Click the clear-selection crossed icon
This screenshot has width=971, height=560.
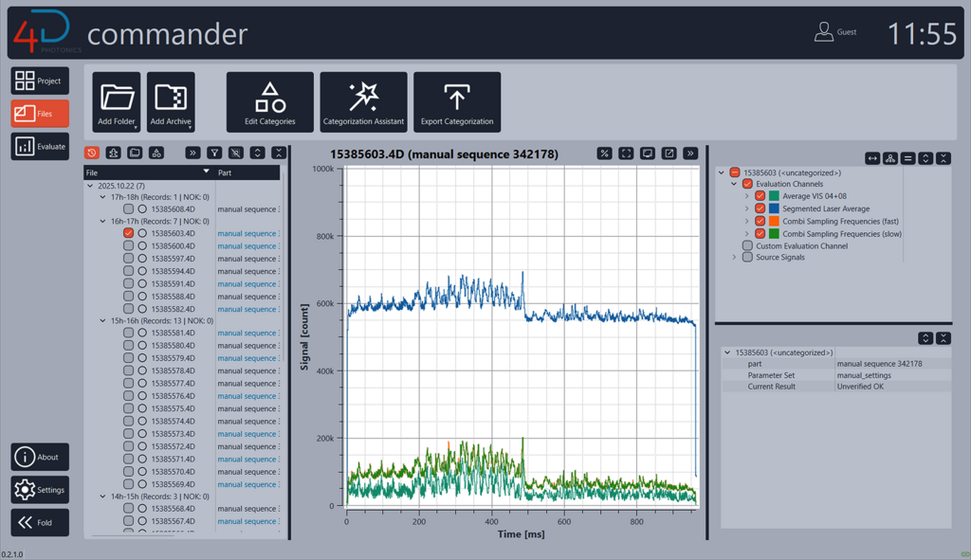(x=236, y=153)
